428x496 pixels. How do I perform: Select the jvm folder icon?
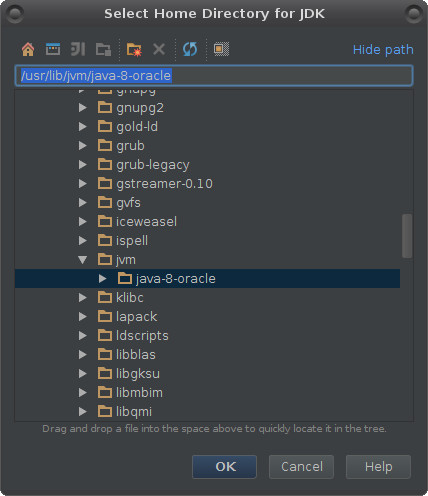(x=105, y=259)
